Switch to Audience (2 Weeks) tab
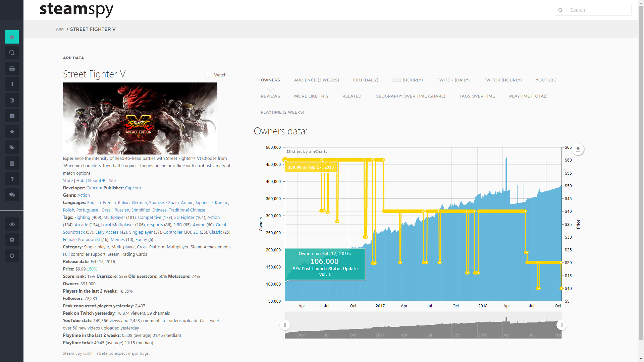Viewport: 644px width, 362px height. coord(316,80)
